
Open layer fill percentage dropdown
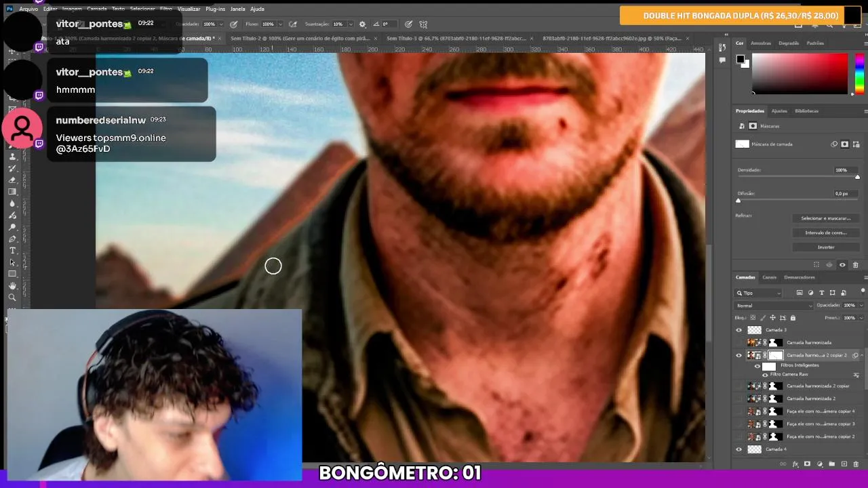(861, 318)
